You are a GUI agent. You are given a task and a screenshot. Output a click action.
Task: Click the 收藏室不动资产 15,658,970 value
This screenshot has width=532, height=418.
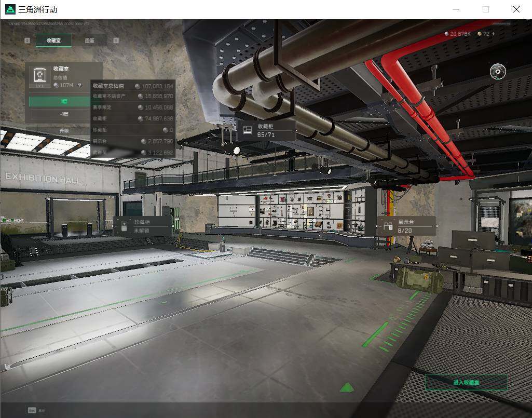click(159, 97)
